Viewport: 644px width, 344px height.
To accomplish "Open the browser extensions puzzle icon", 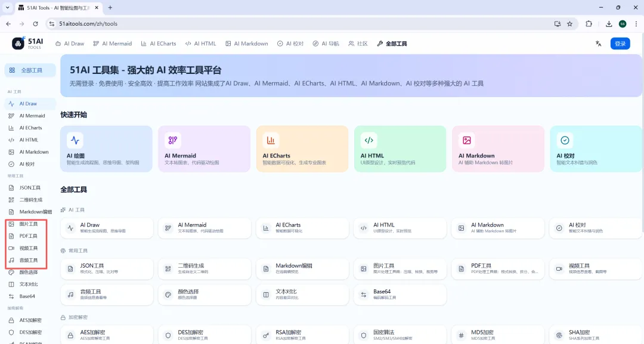I will [x=589, y=24].
